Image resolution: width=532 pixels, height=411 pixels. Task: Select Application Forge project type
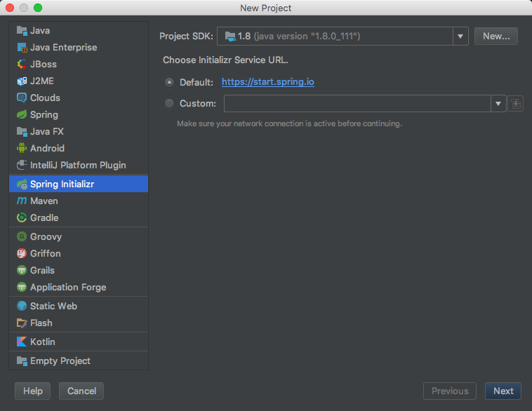(67, 287)
